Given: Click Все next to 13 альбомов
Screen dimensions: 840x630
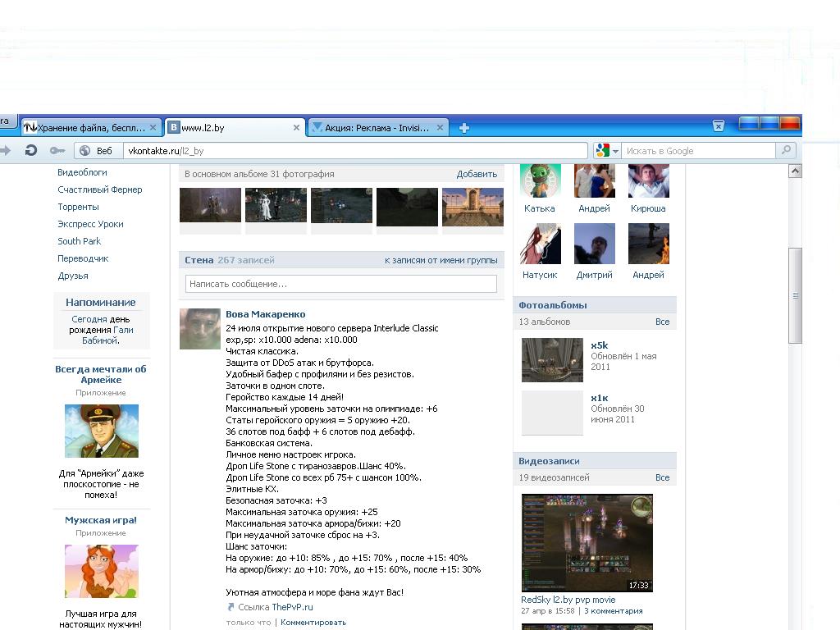Looking at the screenshot, I should pos(662,322).
